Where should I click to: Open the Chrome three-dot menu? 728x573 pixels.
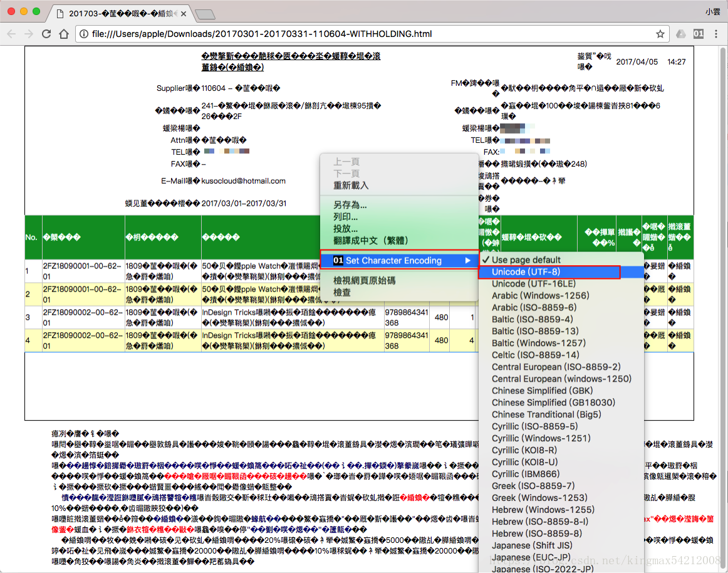pos(716,34)
